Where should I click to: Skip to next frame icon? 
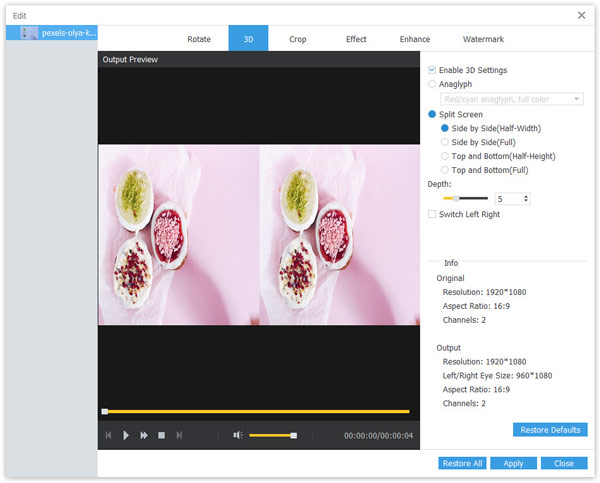click(179, 435)
